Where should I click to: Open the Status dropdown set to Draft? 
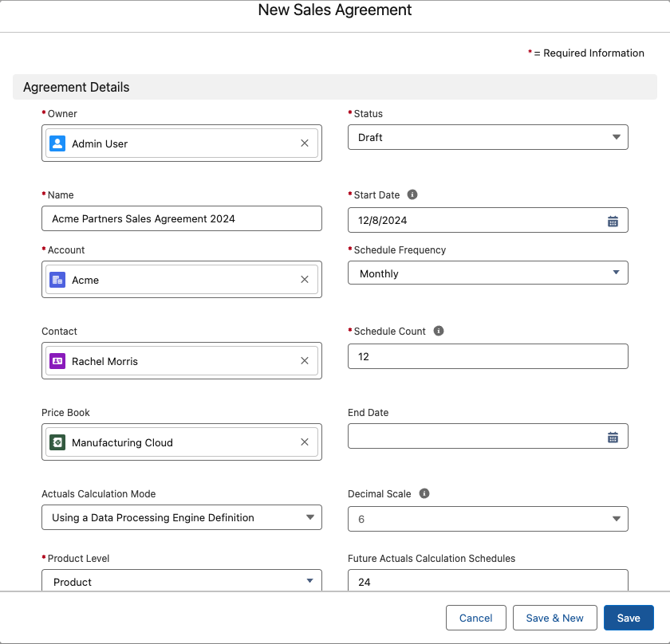tap(488, 137)
